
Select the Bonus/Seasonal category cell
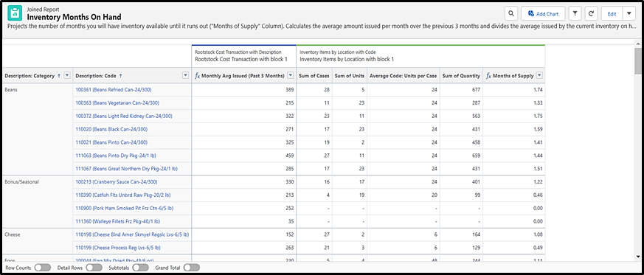pyautogui.click(x=38, y=201)
